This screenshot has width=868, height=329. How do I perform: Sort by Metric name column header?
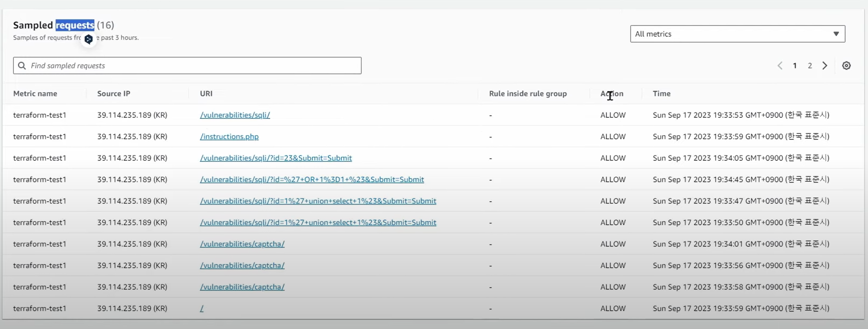pyautogui.click(x=35, y=94)
